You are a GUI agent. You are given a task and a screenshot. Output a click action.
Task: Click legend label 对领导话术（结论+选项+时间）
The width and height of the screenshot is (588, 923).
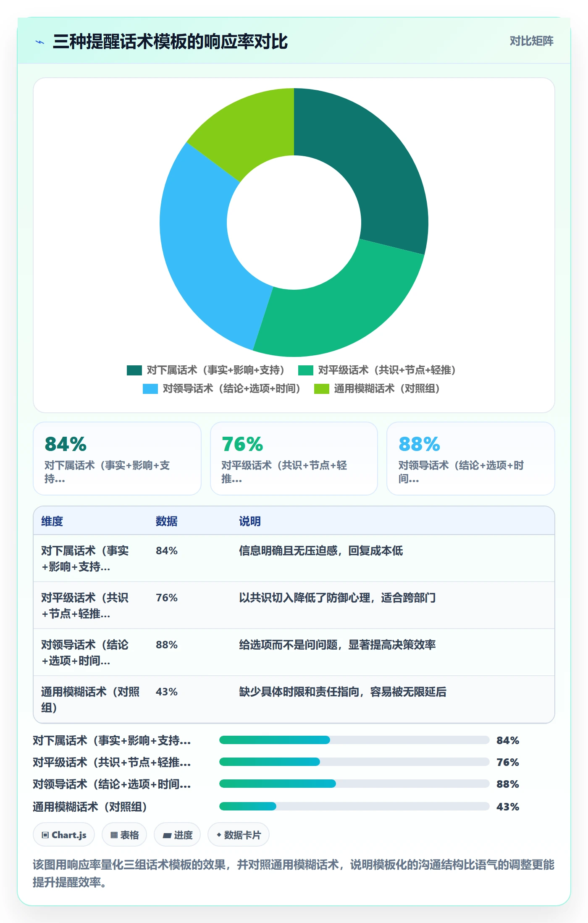click(231, 388)
